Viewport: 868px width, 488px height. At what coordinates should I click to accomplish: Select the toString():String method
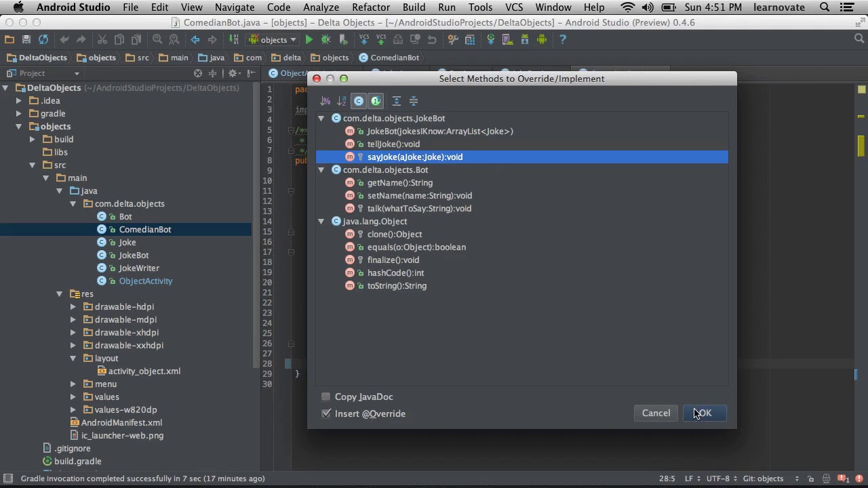[x=397, y=286]
